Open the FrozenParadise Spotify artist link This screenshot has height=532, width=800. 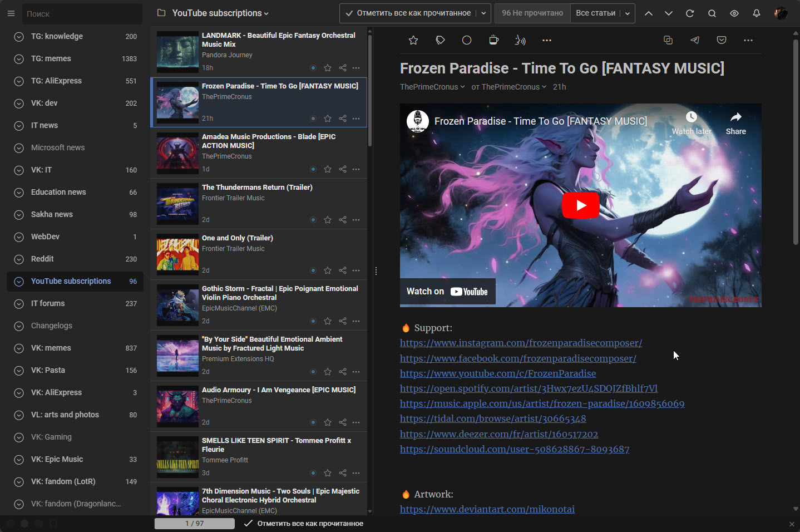[x=529, y=388]
